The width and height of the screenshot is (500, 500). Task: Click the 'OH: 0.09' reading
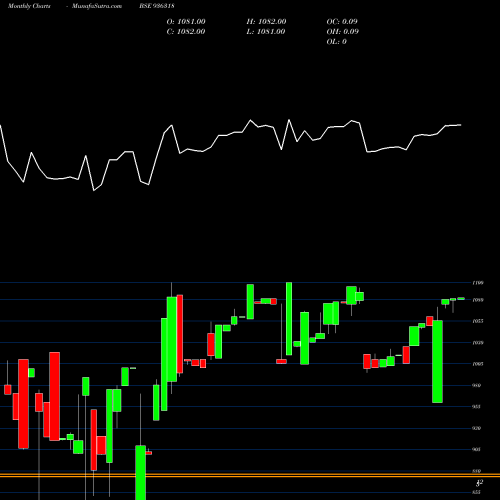click(x=343, y=32)
